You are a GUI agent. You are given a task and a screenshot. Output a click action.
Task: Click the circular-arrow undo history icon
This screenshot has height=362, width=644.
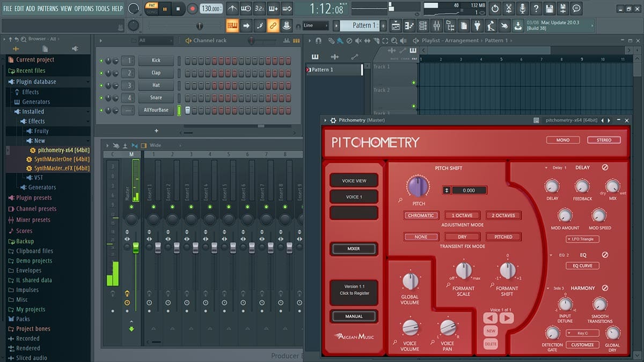point(495,9)
